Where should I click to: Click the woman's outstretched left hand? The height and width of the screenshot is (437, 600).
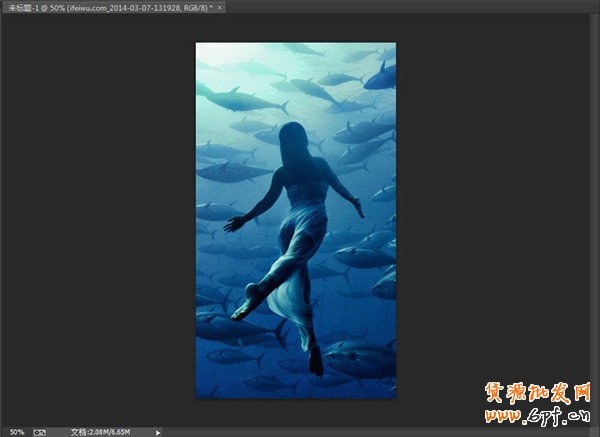[233, 223]
